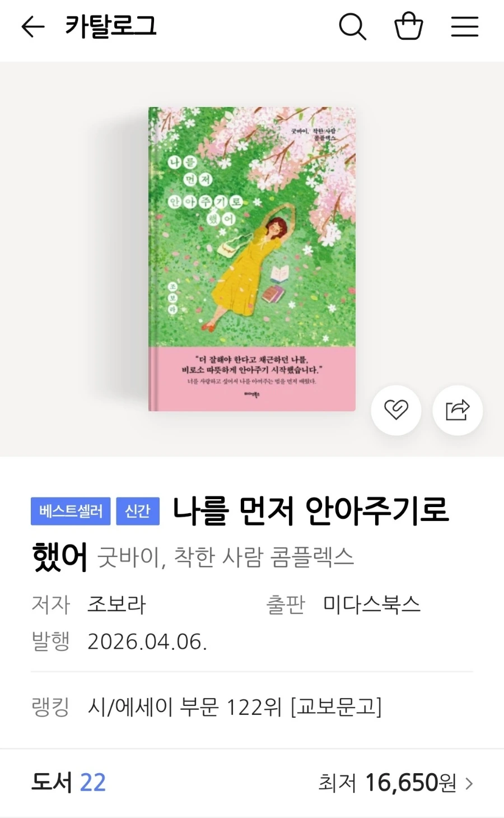Select the 도서 22 section label
Screen dimensions: 504x818
[x=68, y=783]
